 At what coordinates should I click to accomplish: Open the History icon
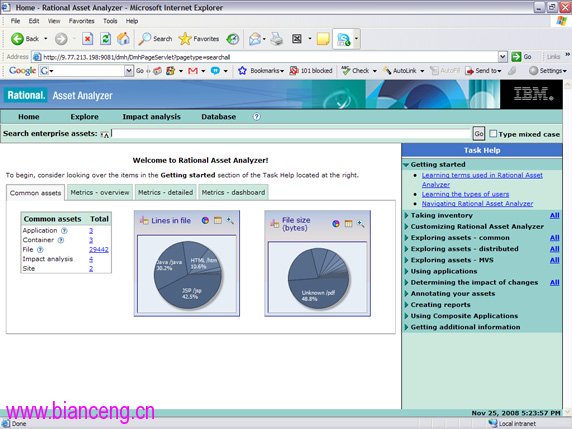click(232, 39)
